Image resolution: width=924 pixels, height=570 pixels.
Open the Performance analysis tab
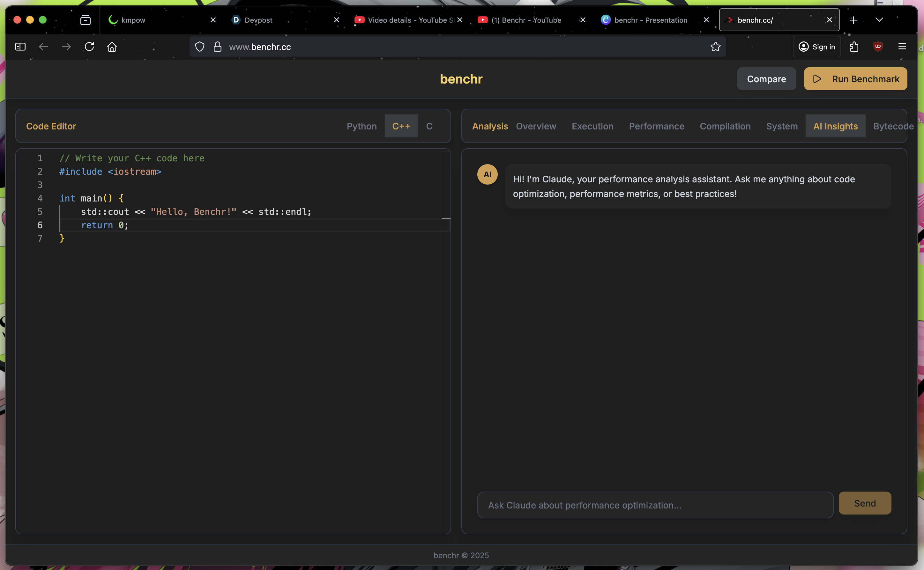(x=657, y=126)
